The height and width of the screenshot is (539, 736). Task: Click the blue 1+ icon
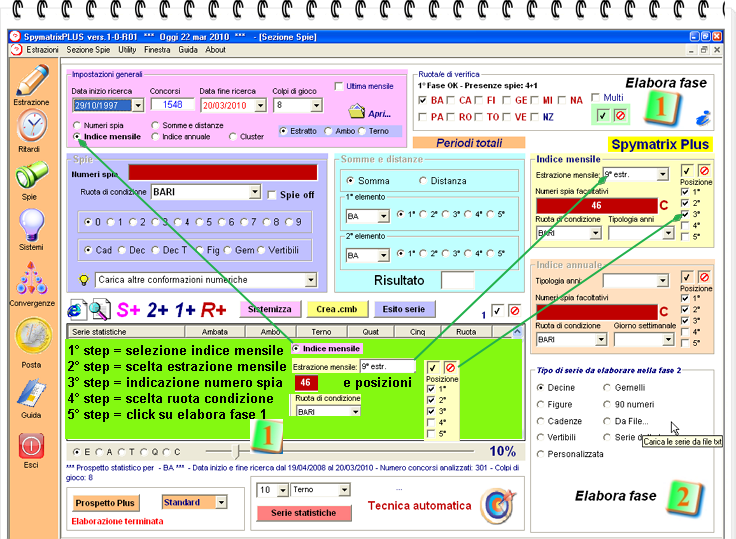[185, 310]
